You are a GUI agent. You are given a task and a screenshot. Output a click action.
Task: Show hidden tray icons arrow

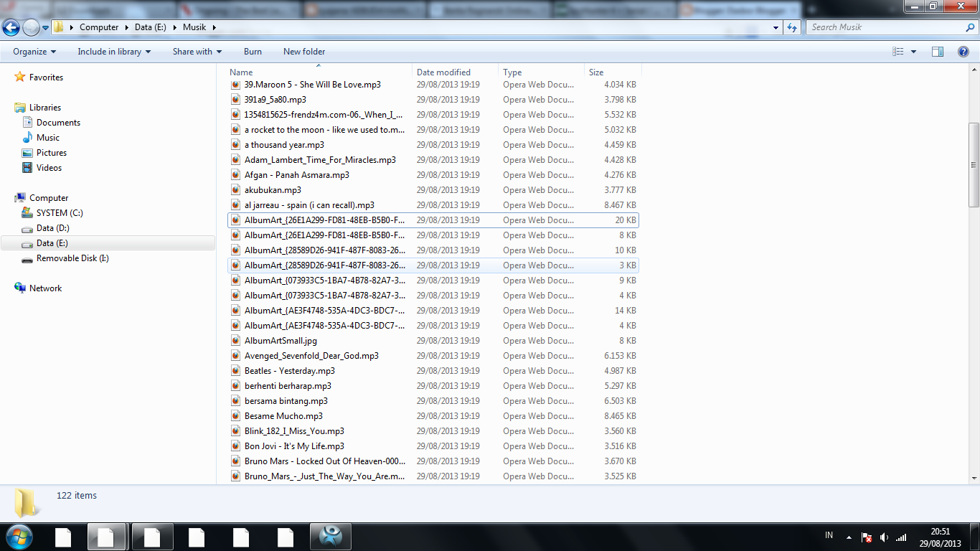[x=849, y=537]
